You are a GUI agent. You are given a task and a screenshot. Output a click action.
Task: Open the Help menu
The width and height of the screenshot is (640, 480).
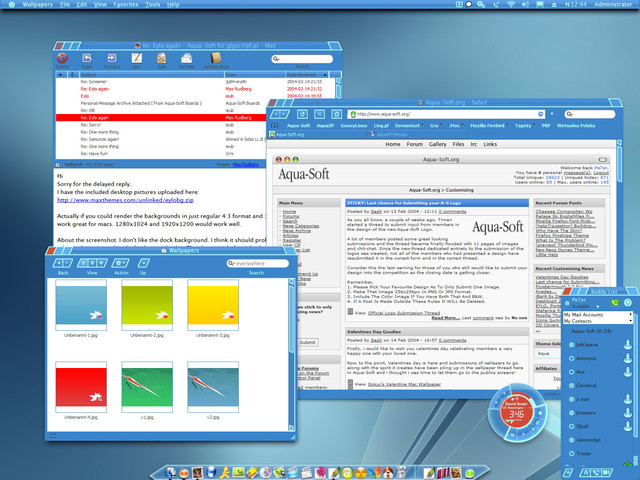tap(173, 4)
